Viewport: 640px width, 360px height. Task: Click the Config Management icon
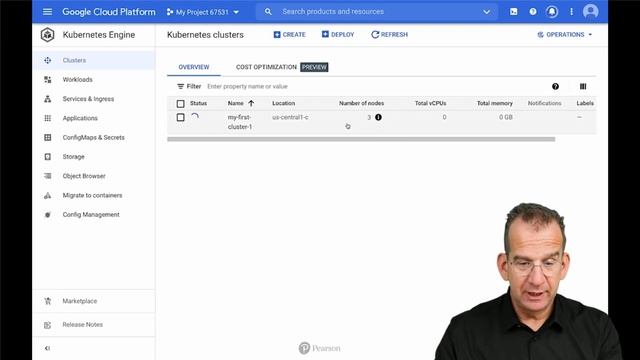click(48, 215)
